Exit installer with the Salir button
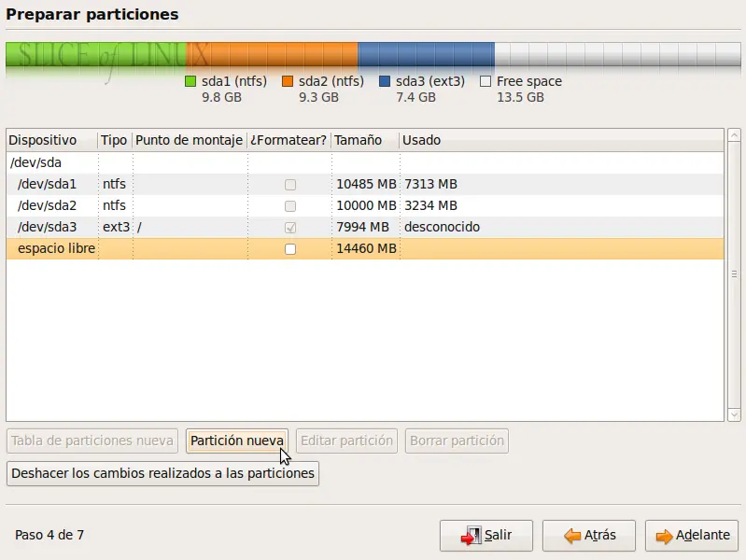 tap(486, 535)
